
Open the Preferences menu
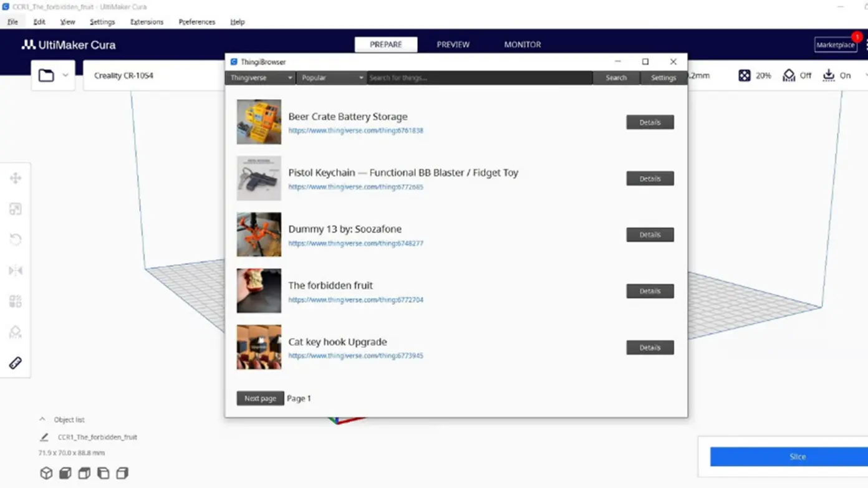point(196,22)
